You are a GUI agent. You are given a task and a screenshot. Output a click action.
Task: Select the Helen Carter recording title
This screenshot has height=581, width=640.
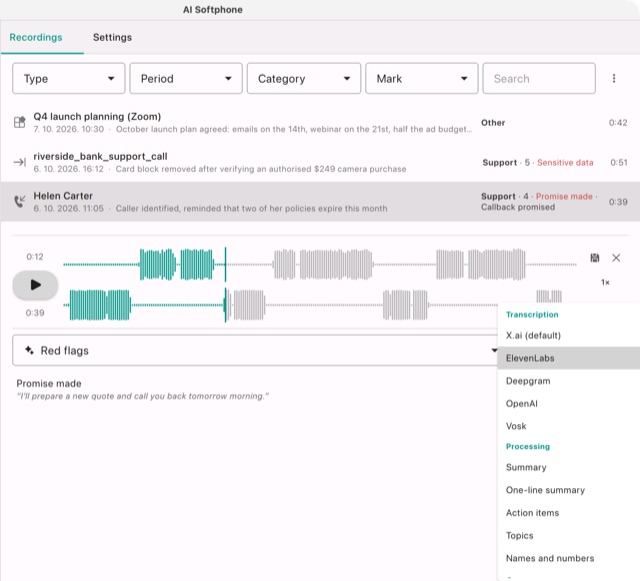pos(63,196)
